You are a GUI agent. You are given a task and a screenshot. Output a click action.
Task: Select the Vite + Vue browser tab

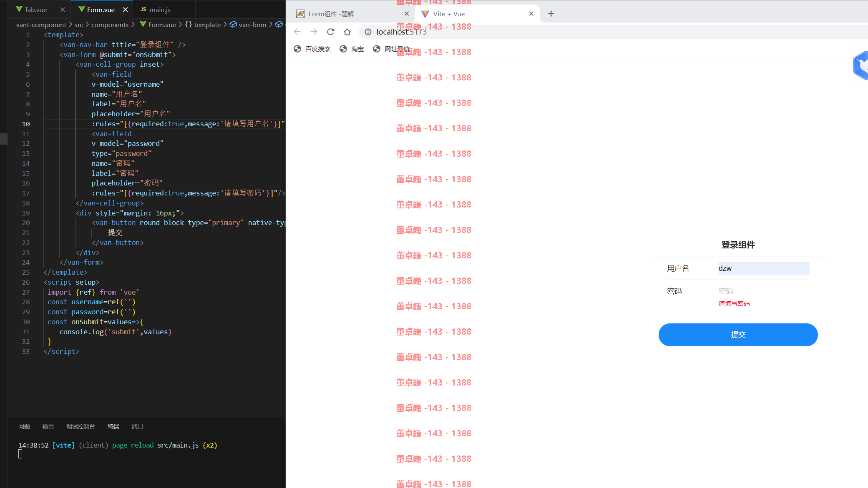[477, 14]
